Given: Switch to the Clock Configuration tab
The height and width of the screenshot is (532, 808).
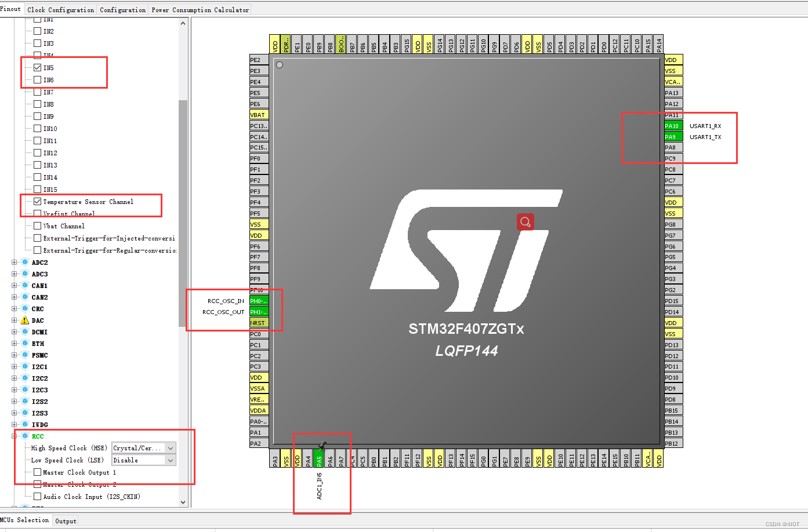Looking at the screenshot, I should pos(60,9).
